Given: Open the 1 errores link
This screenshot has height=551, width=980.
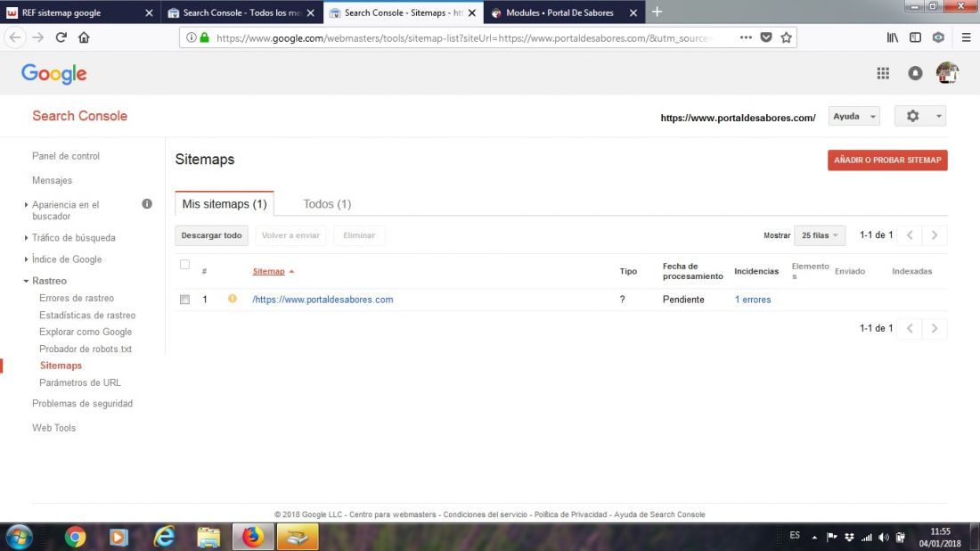Looking at the screenshot, I should click(753, 300).
